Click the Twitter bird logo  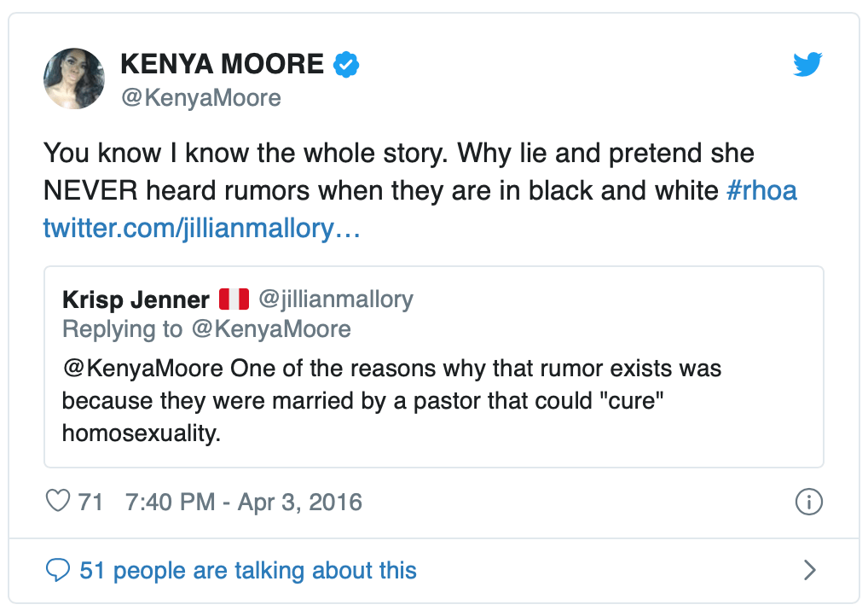[807, 65]
